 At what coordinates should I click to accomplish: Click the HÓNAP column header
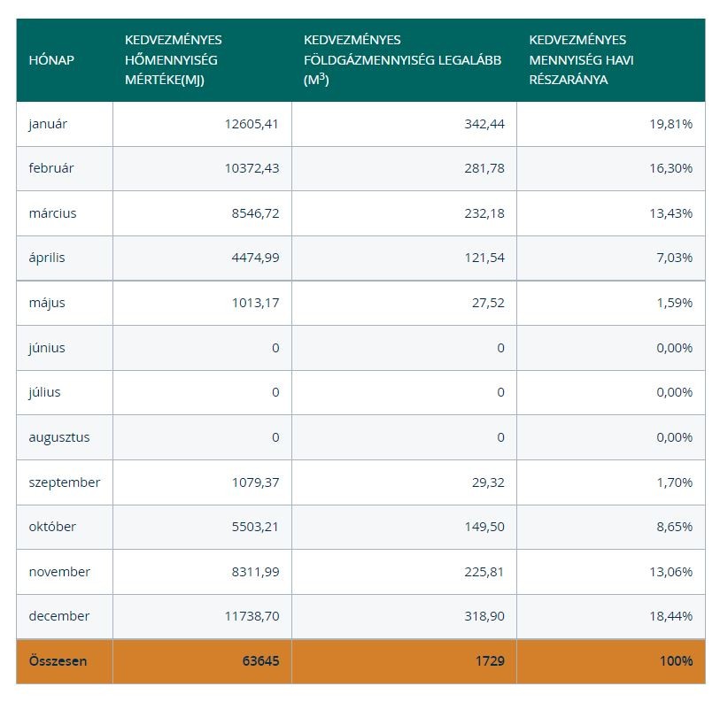click(51, 59)
